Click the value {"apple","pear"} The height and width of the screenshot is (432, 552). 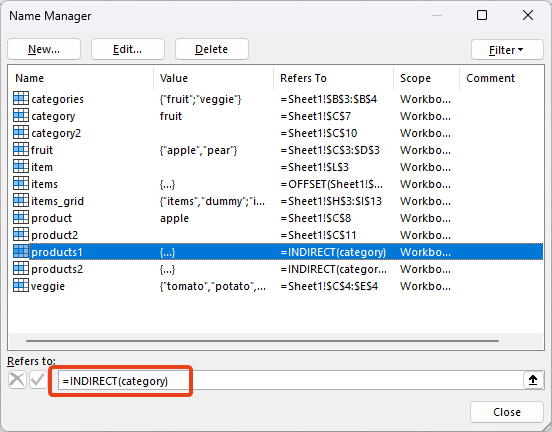click(199, 150)
